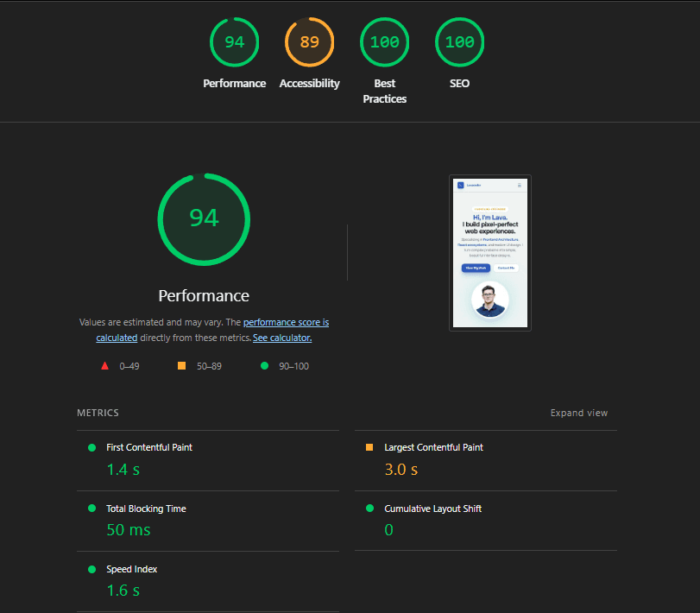Toggle Expand view for the metrics
Viewport: 700px width, 613px height.
[578, 413]
